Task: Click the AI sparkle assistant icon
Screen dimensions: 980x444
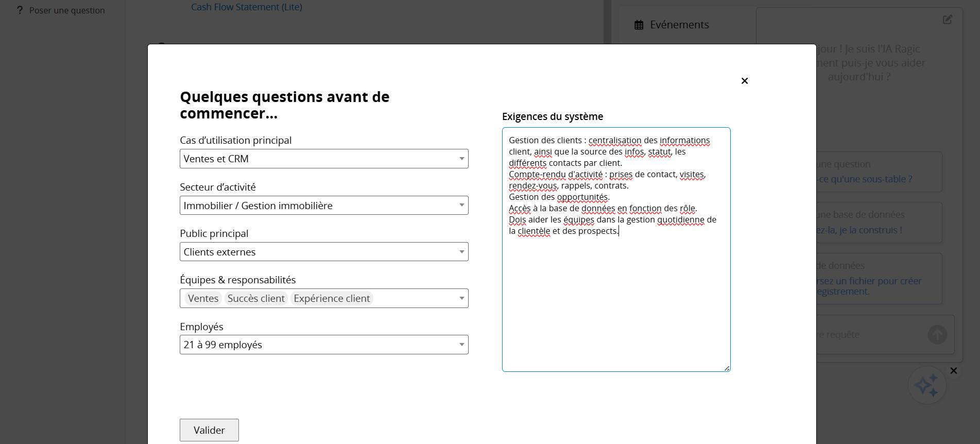Action: pyautogui.click(x=926, y=385)
